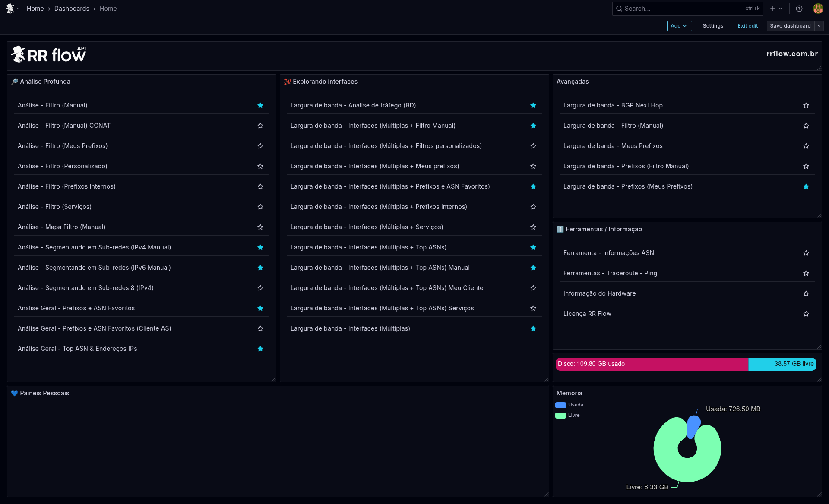Viewport: 829px width, 504px height.
Task: Click the search magnifier icon
Action: (619, 9)
